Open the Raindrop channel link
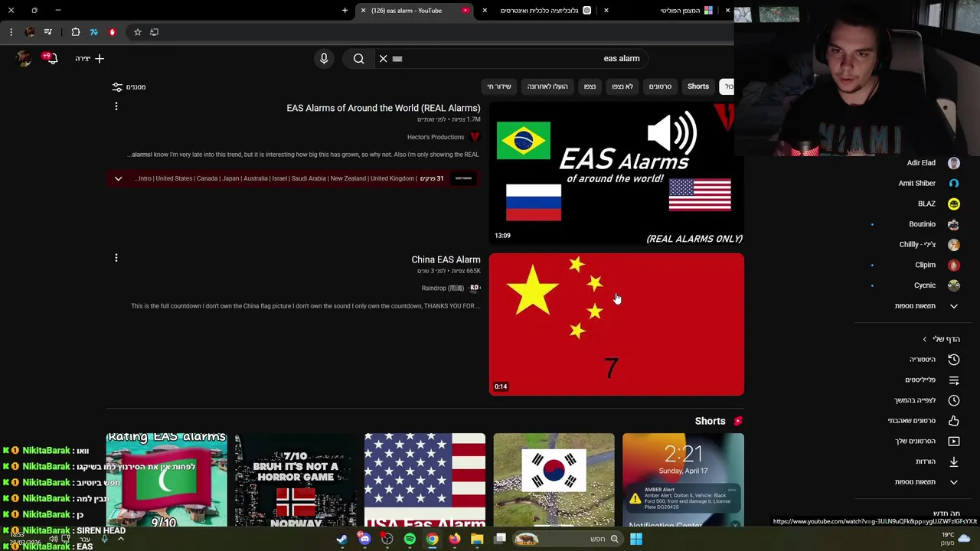This screenshot has height=551, width=980. (443, 289)
